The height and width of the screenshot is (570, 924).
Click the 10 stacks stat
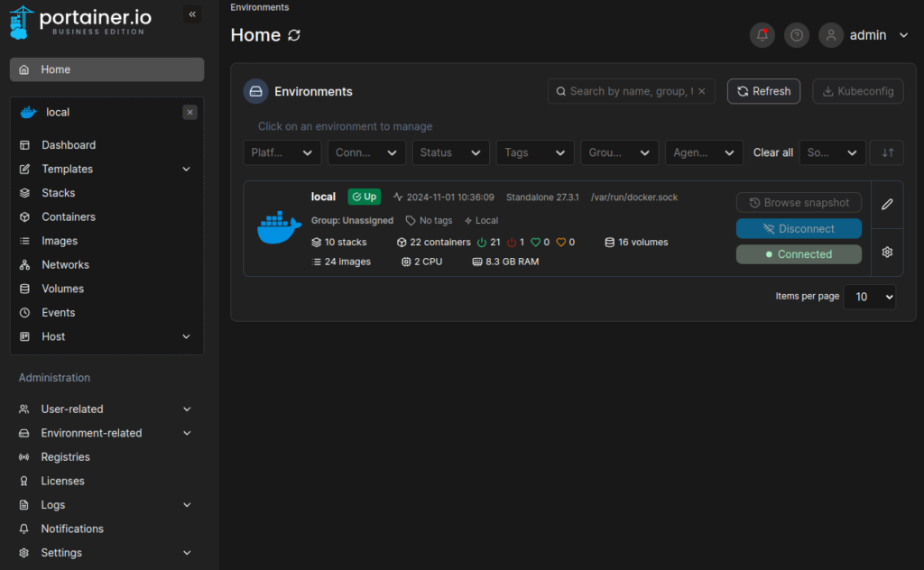click(339, 242)
